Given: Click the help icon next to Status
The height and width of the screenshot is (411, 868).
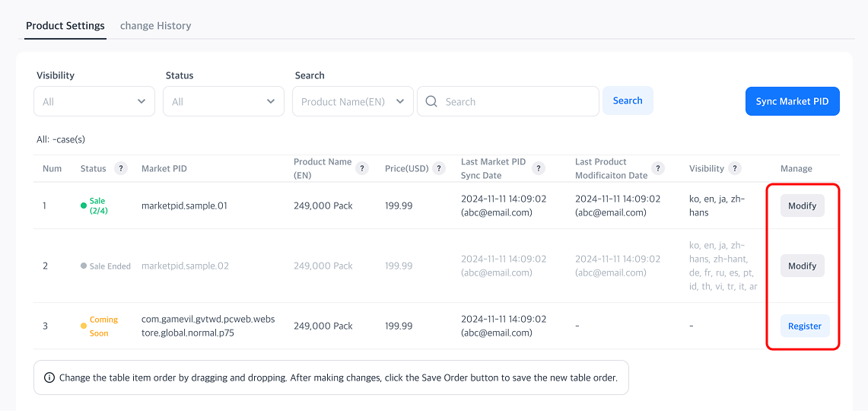Looking at the screenshot, I should (x=120, y=168).
